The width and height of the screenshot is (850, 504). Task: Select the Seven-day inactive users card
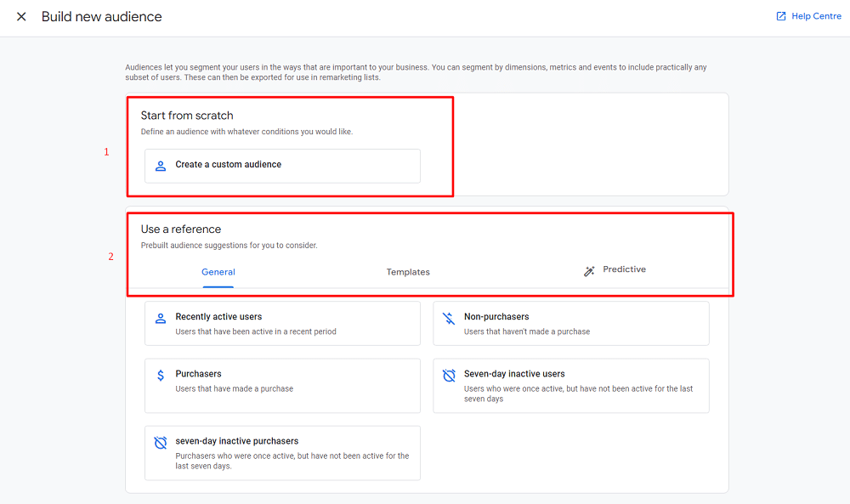click(570, 385)
